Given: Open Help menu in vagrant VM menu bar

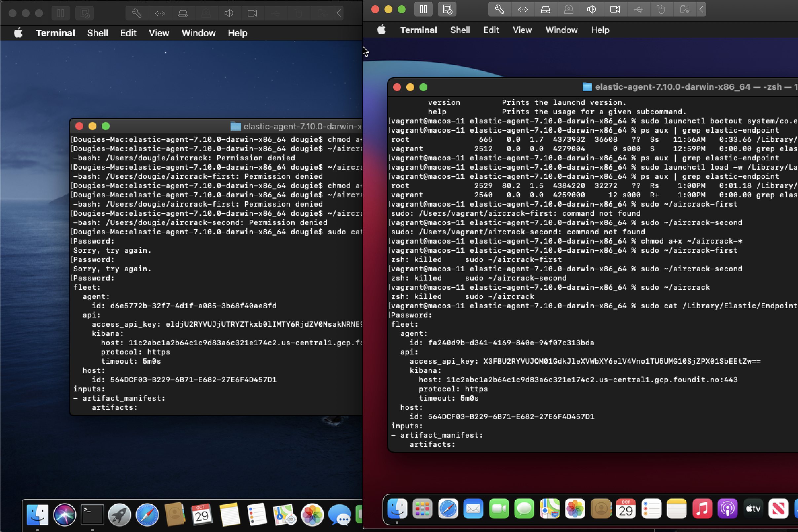Looking at the screenshot, I should coord(600,30).
